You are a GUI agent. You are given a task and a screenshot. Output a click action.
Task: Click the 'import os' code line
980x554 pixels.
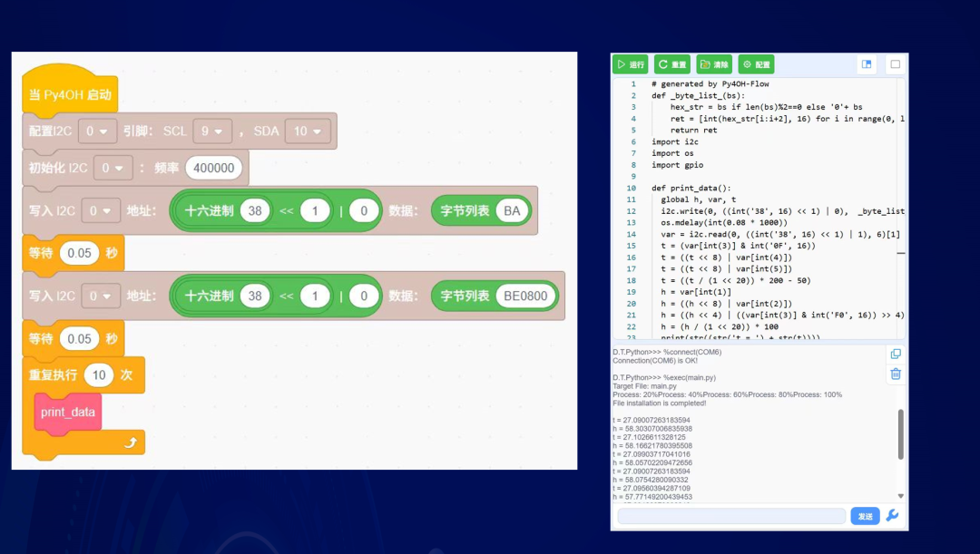click(x=672, y=153)
